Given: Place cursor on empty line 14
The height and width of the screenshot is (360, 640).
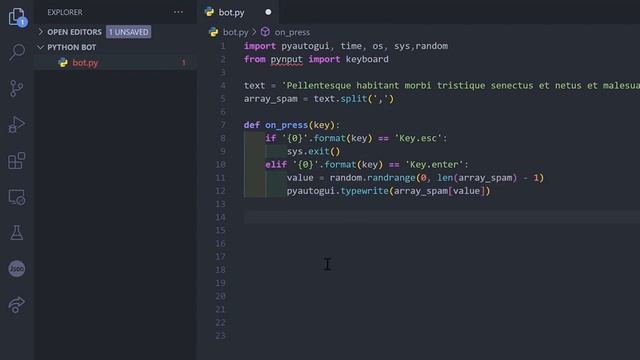Looking at the screenshot, I should (x=442, y=217).
